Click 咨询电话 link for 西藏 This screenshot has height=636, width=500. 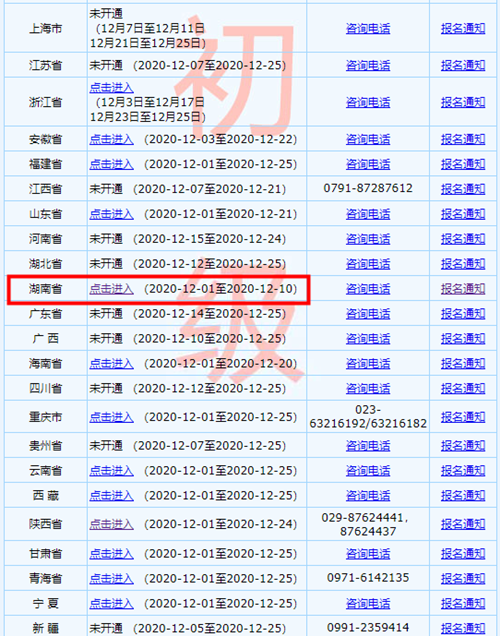(368, 495)
